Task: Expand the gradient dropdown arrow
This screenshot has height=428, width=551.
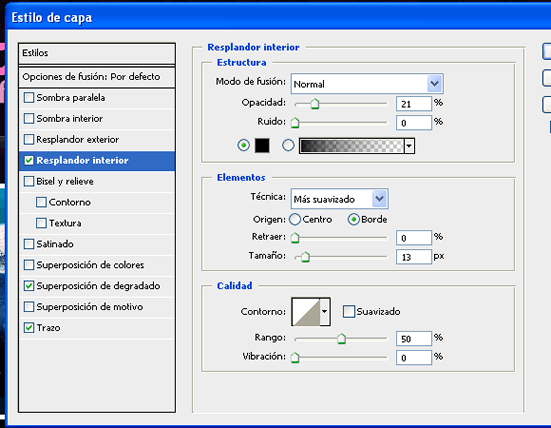Action: tap(409, 146)
